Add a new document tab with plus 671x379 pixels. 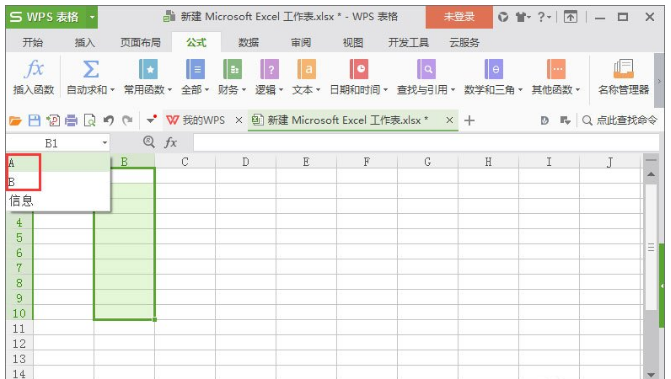pos(469,121)
